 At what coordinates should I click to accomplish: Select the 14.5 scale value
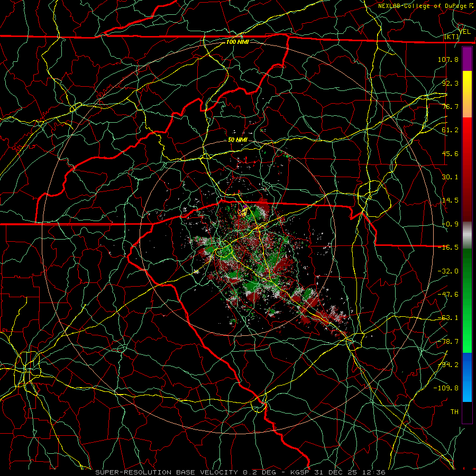tap(451, 200)
